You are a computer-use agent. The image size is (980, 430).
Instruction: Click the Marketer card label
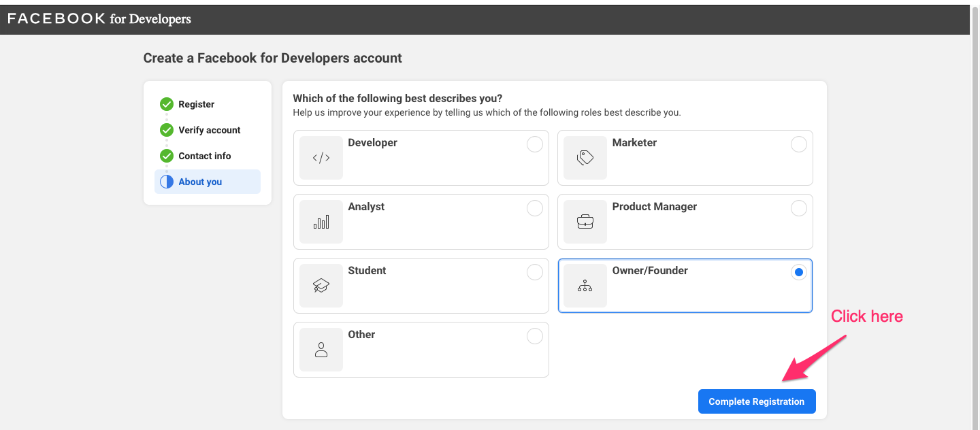[x=634, y=143]
